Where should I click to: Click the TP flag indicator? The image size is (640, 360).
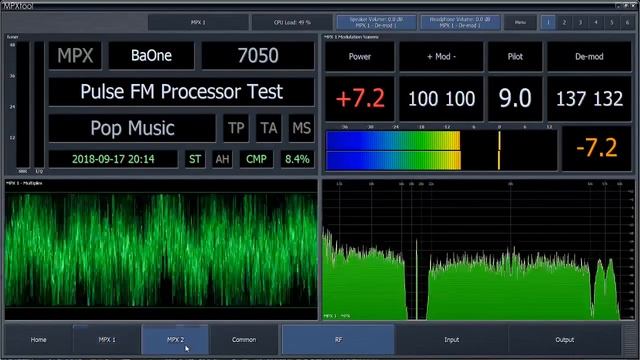[236, 128]
